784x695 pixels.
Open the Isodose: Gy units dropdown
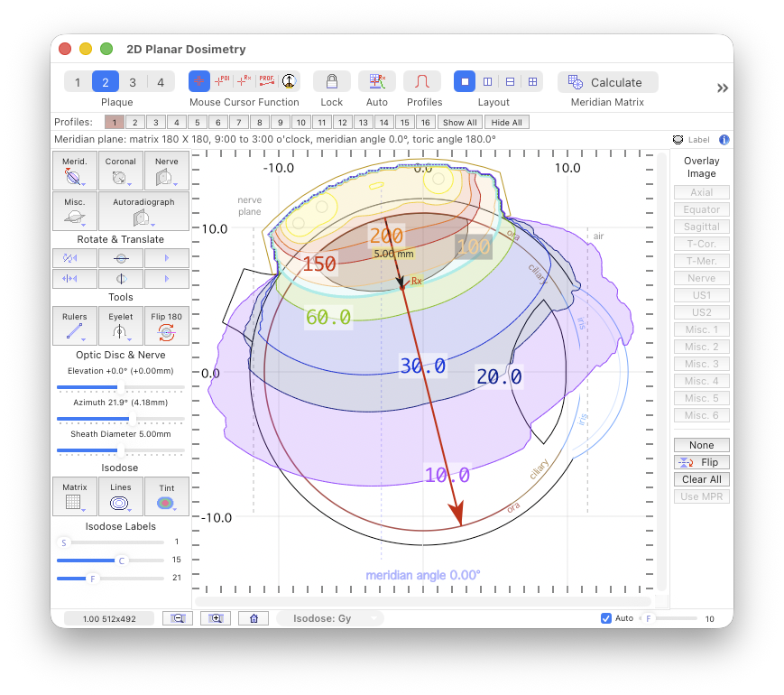pyautogui.click(x=330, y=618)
